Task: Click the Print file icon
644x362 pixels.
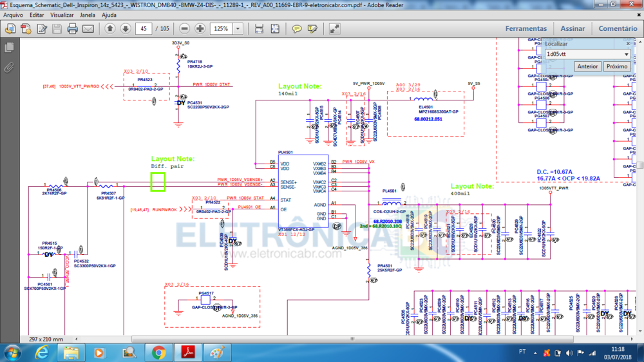Action: (72, 29)
